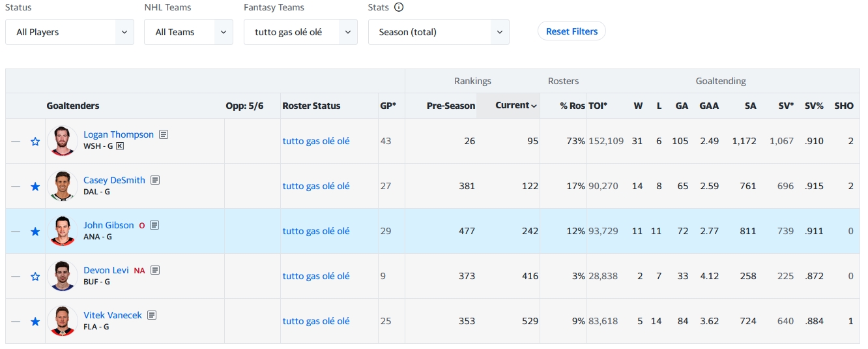
Task: Open the Stats dropdown showing Season (total)
Action: 439,32
